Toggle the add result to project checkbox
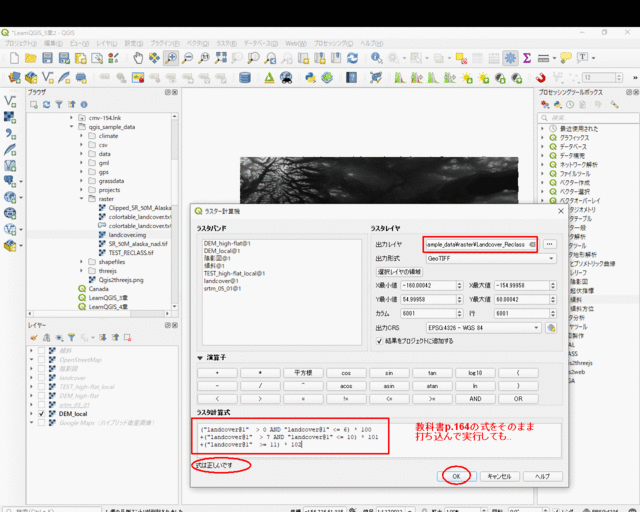640x512 pixels. pos(379,341)
